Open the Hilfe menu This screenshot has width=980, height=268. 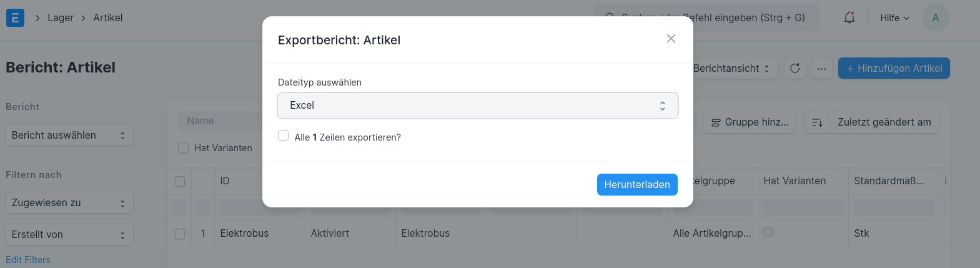(894, 17)
